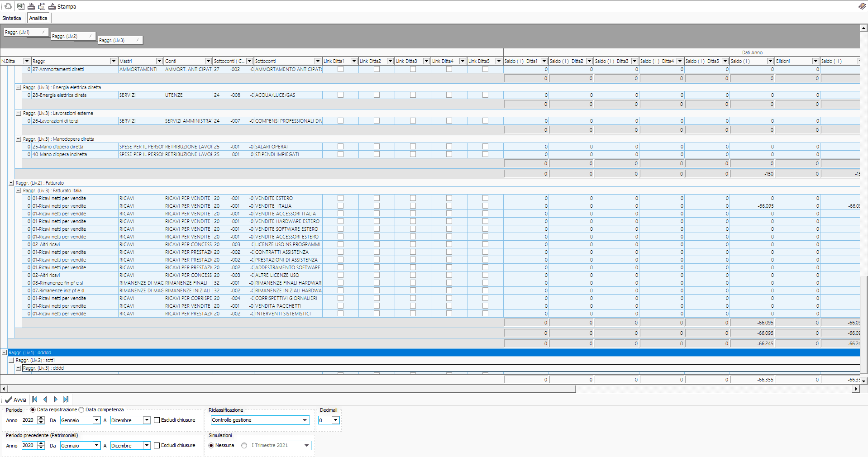Open the Conti column filter arrow
868x457 pixels.
[208, 61]
